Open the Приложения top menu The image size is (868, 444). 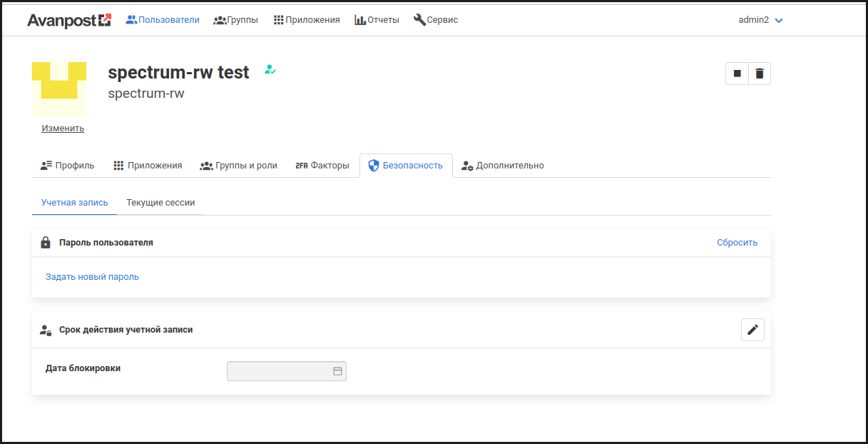coord(307,20)
